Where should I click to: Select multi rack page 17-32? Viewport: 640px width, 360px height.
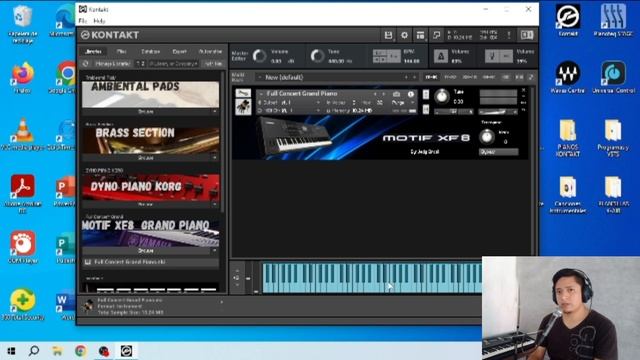450,77
